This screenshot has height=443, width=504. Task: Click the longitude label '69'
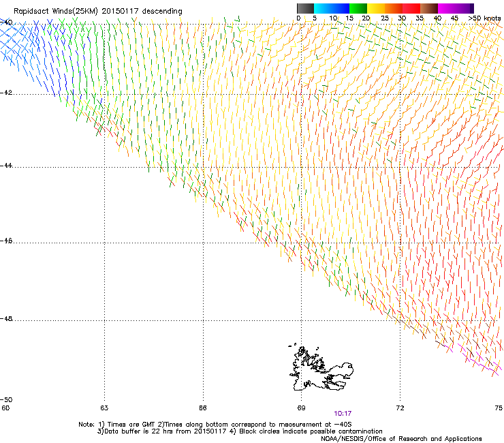301,408
